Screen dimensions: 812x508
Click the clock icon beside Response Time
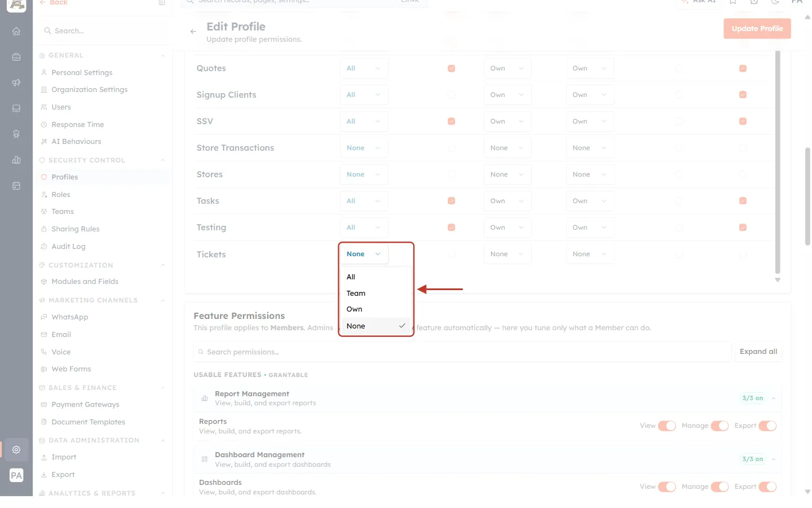click(44, 125)
